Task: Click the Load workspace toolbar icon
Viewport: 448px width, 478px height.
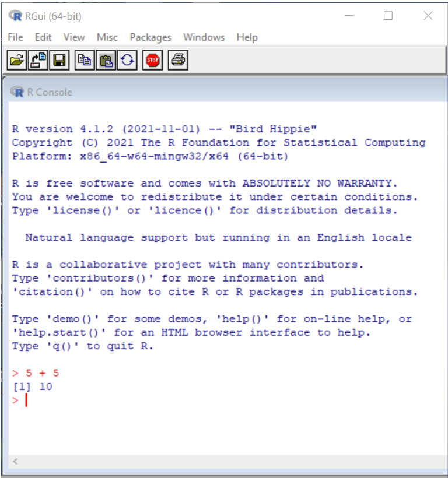Action: (x=38, y=60)
